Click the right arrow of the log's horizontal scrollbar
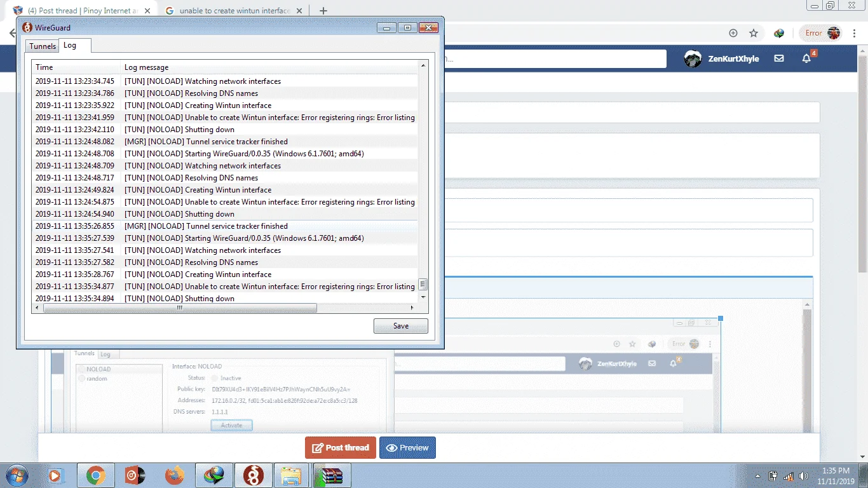Image resolution: width=868 pixels, height=488 pixels. click(x=412, y=308)
